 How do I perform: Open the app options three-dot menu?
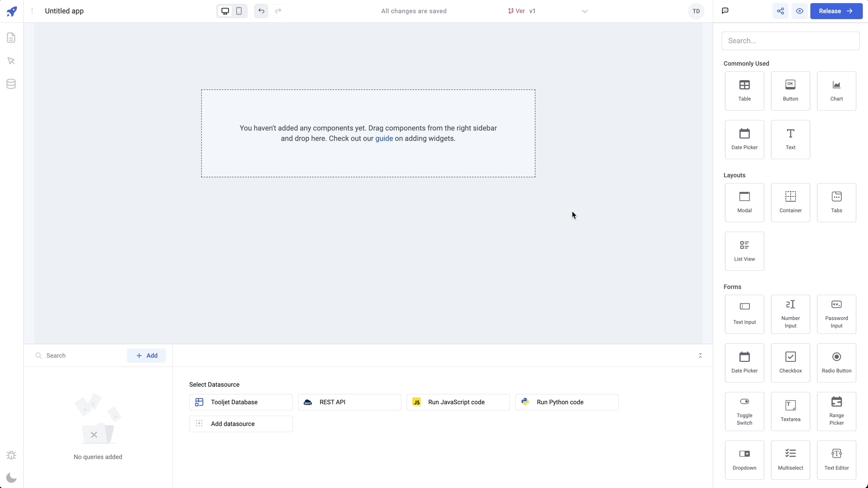[32, 11]
